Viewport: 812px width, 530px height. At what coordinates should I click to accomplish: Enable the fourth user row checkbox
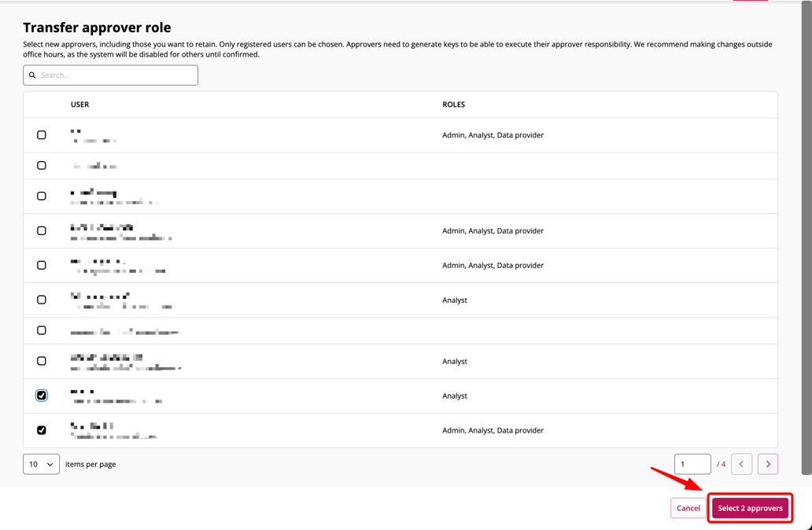[42, 231]
